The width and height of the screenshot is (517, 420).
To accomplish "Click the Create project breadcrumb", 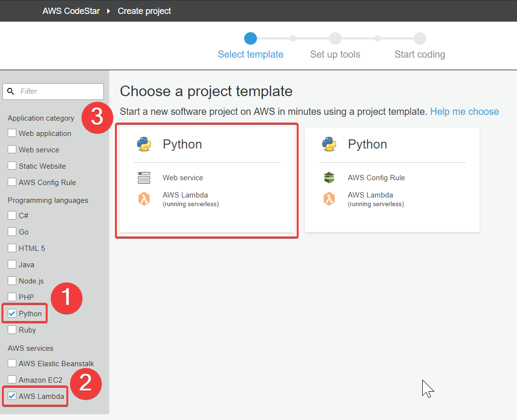I will pyautogui.click(x=144, y=11).
